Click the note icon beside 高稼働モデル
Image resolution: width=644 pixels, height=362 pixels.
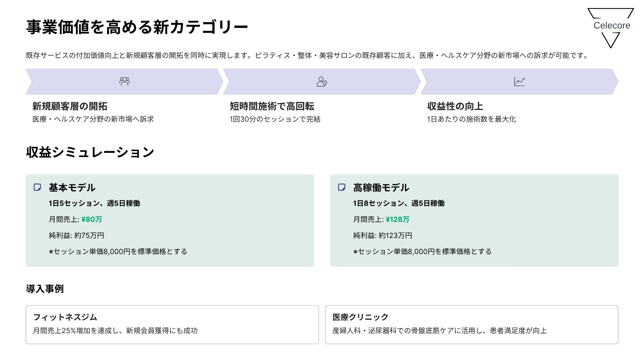click(342, 187)
